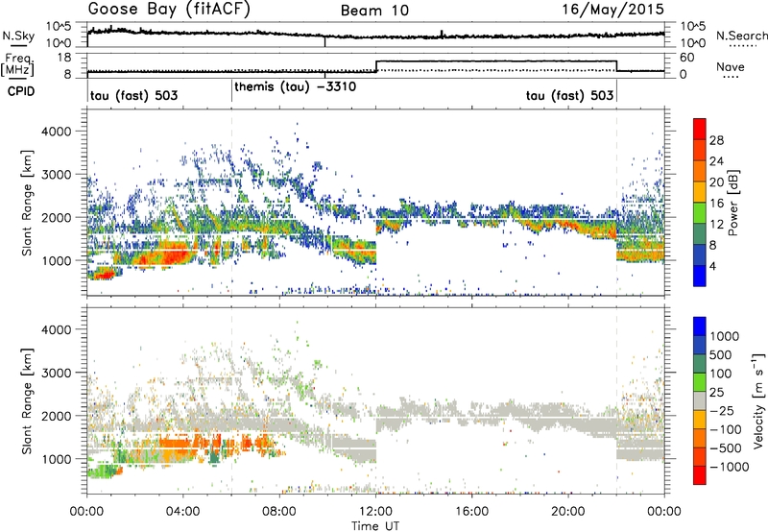Screen dimensions: 768x532
Task: Click the 'Beam 10' heading label
Action: (374, 11)
